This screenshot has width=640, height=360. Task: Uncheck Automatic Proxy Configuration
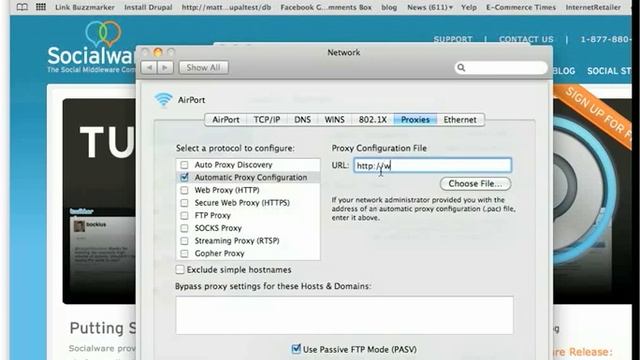184,177
